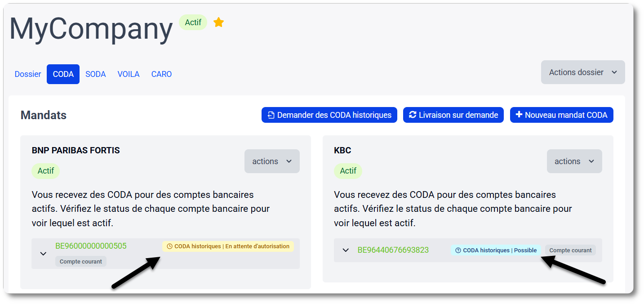This screenshot has height=304, width=644.
Task: Click the Actif status badge under BNP PARIBAS FORTIS
Action: 45,171
